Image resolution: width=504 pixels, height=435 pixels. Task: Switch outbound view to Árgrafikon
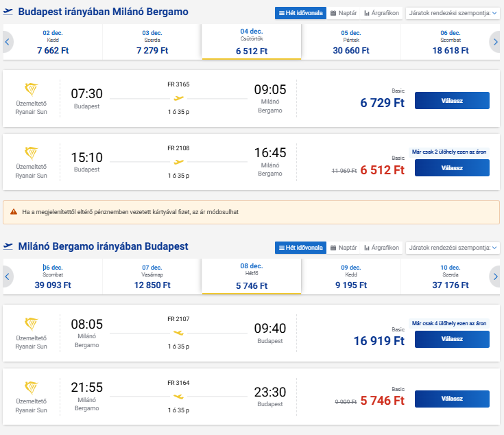tap(381, 13)
